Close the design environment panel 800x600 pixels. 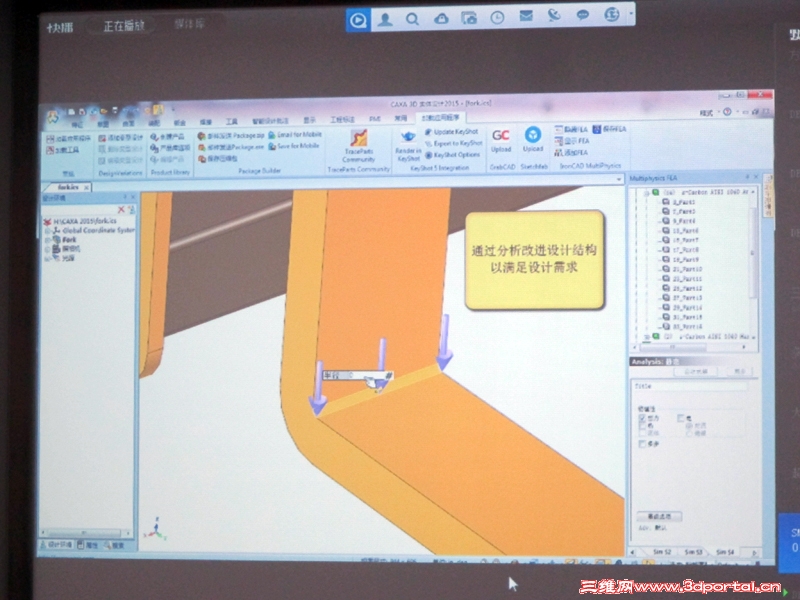(134, 197)
